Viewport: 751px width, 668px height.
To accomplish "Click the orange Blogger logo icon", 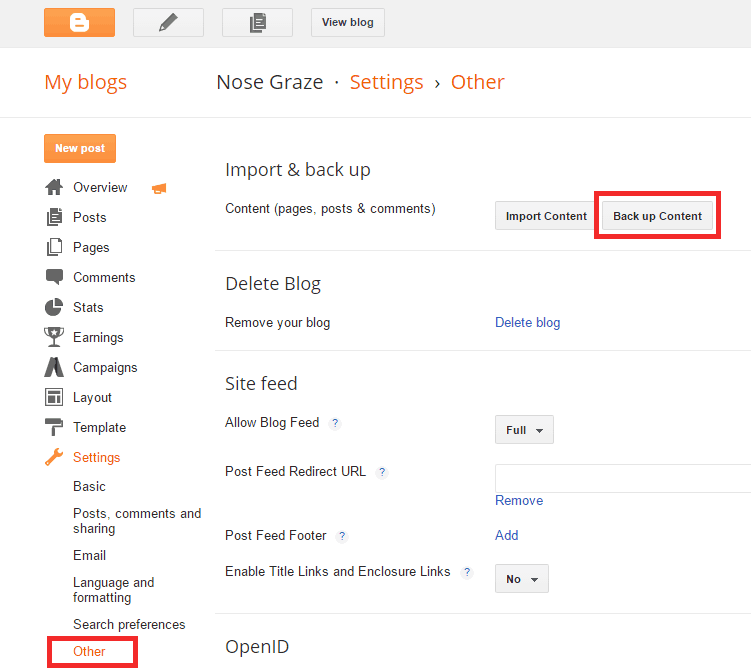I will pyautogui.click(x=79, y=22).
